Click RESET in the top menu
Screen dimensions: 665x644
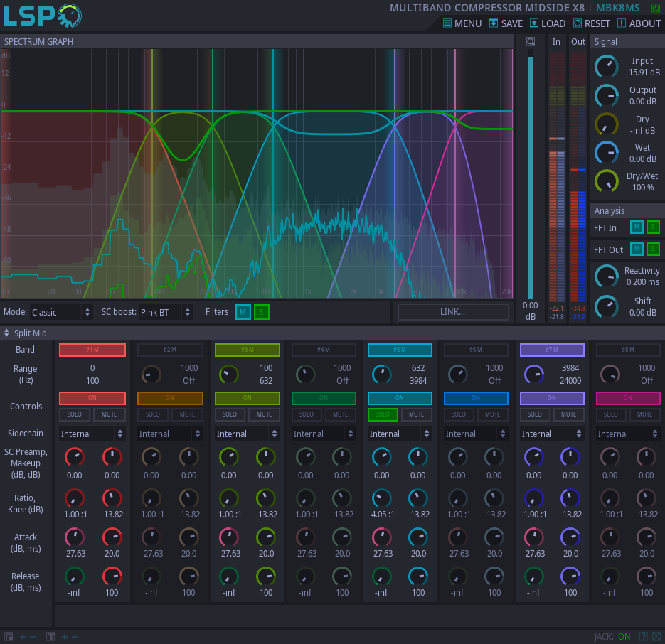(x=592, y=23)
